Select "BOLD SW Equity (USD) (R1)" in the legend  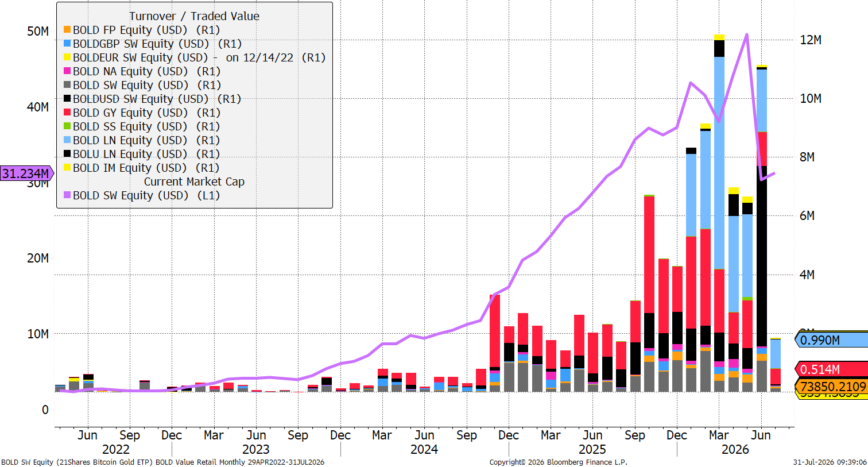[x=147, y=85]
